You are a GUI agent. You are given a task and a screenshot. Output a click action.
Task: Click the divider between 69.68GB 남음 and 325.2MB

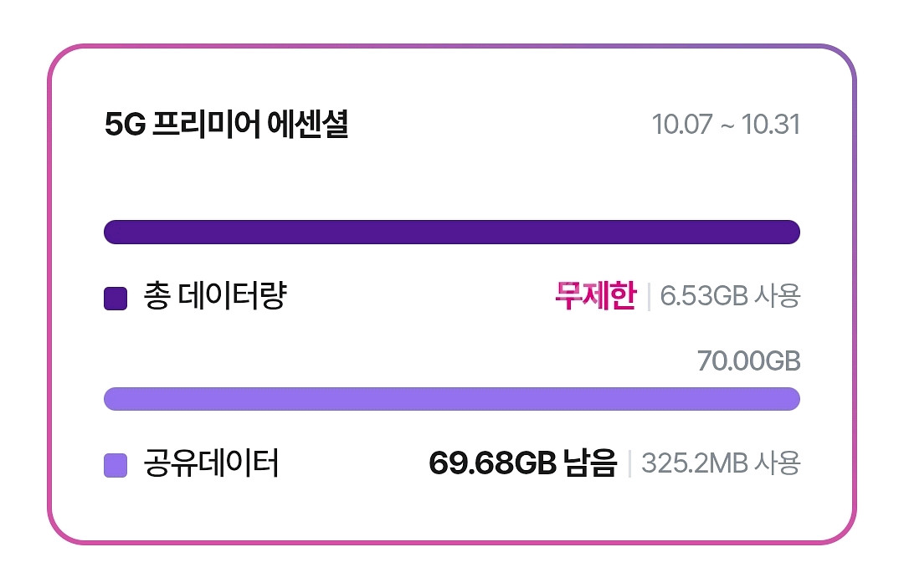click(x=629, y=463)
